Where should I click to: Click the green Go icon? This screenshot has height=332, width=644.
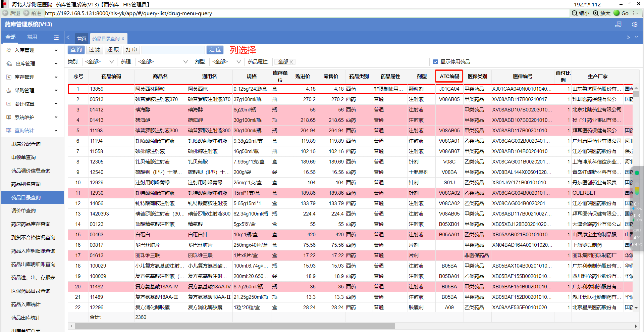click(x=616, y=13)
